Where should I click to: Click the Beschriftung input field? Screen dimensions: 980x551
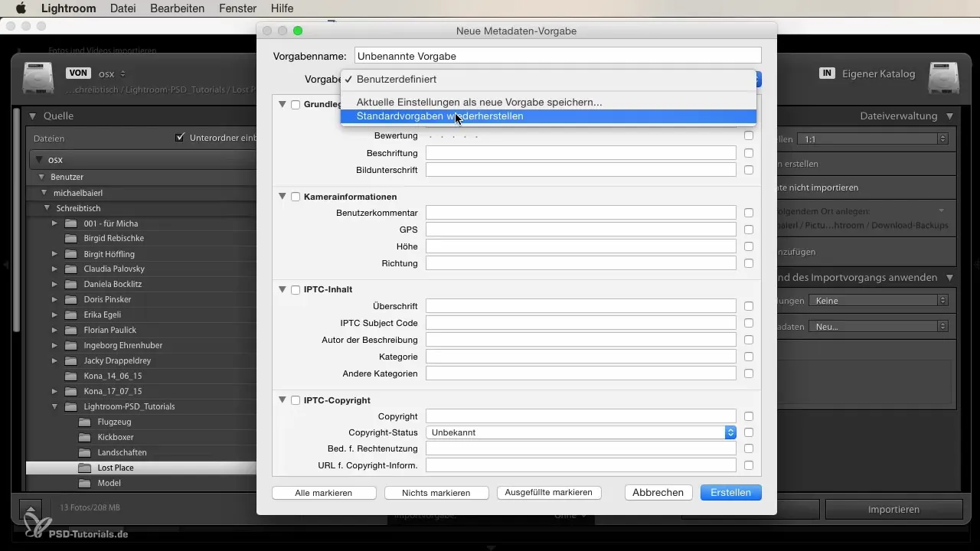coord(581,153)
